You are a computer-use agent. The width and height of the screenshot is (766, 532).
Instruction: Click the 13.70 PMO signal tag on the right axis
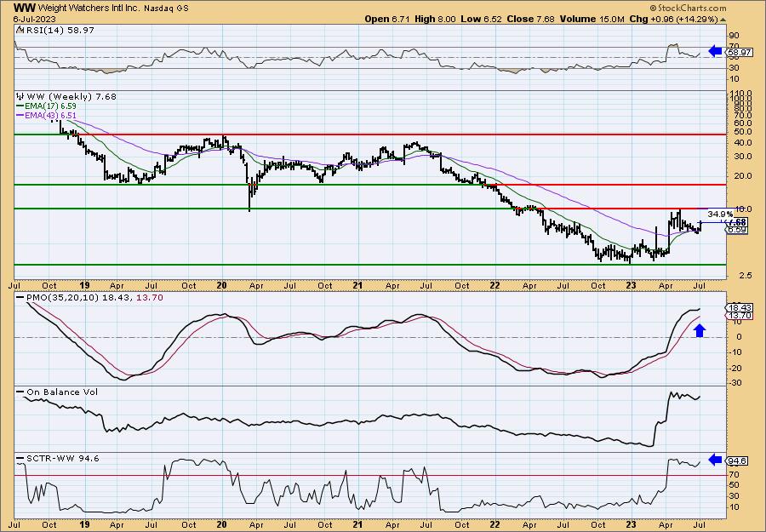[739, 316]
